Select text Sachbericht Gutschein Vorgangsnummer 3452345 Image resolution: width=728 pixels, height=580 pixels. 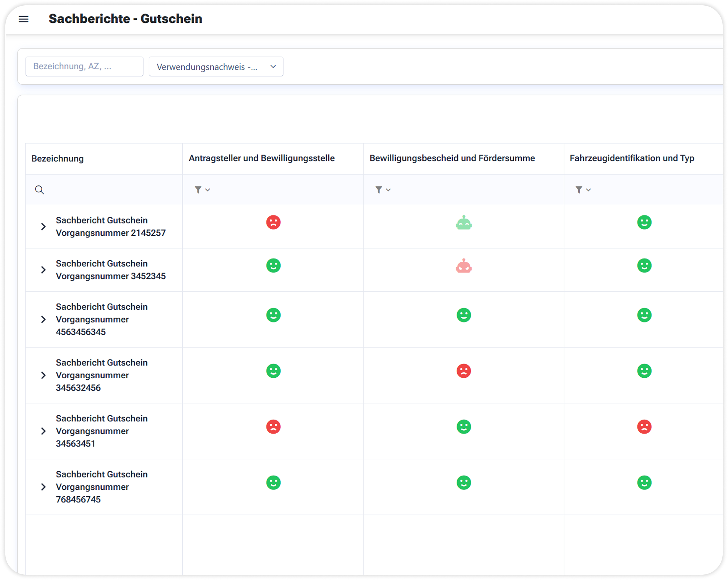click(x=111, y=270)
